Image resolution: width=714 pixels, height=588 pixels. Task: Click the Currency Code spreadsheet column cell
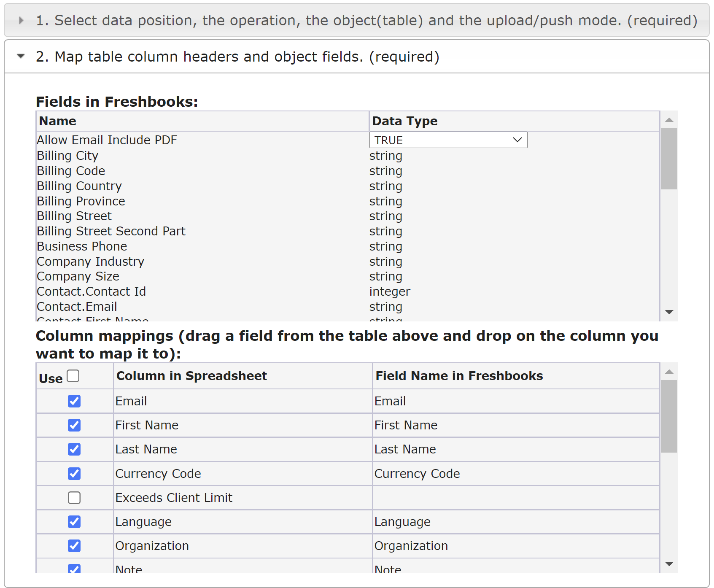pyautogui.click(x=243, y=474)
